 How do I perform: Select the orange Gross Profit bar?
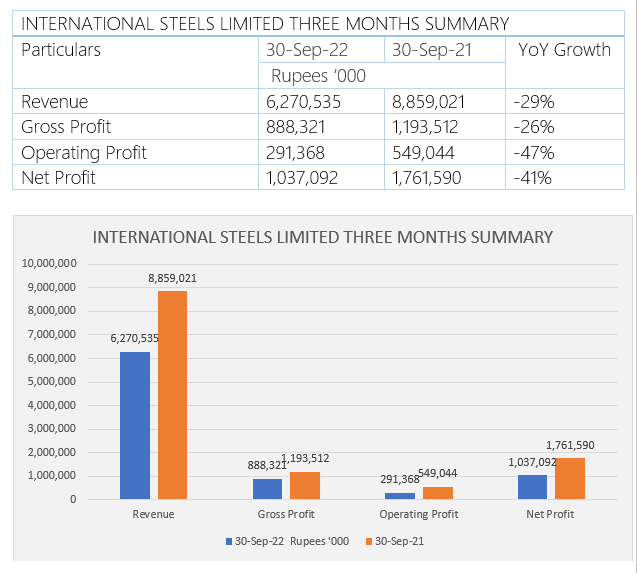[305, 485]
